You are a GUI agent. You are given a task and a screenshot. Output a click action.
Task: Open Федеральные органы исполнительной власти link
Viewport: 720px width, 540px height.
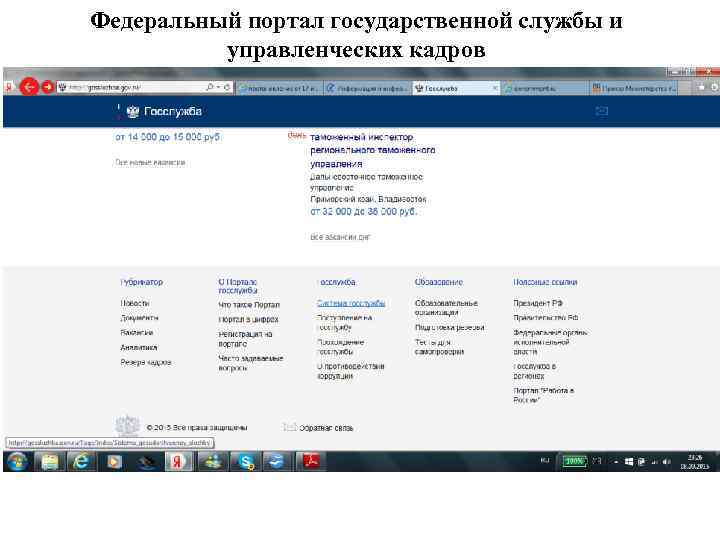(550, 342)
